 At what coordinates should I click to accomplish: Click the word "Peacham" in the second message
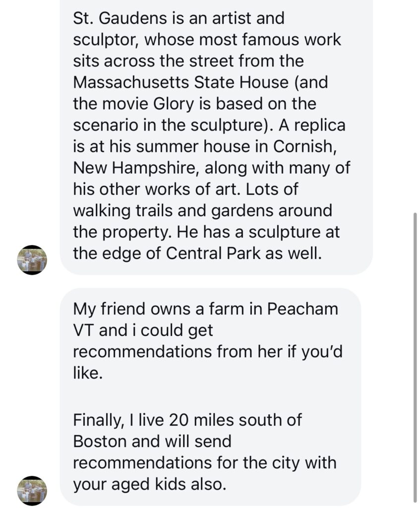[x=303, y=309]
